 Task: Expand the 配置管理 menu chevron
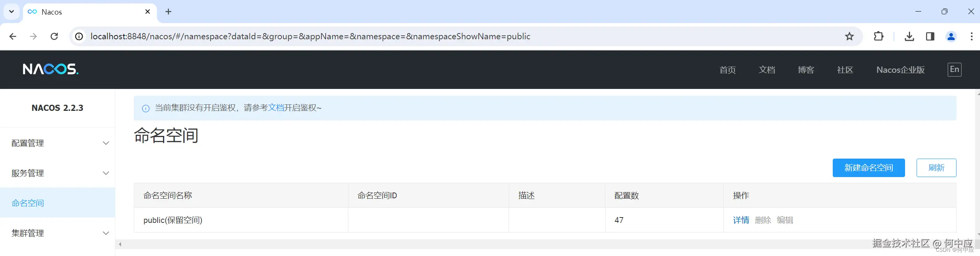coord(106,143)
